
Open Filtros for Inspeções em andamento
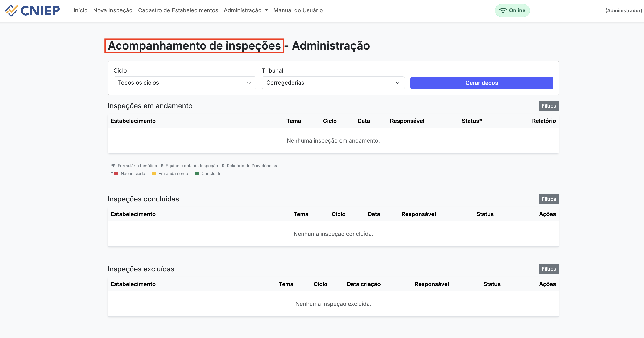549,106
